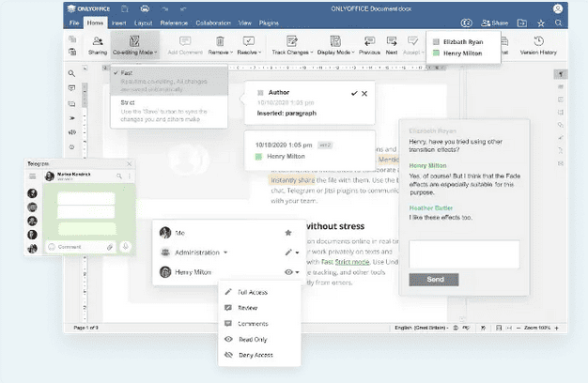This screenshot has width=588, height=383.
Task: Open the Resolve comments dropdown
Action: [x=249, y=45]
